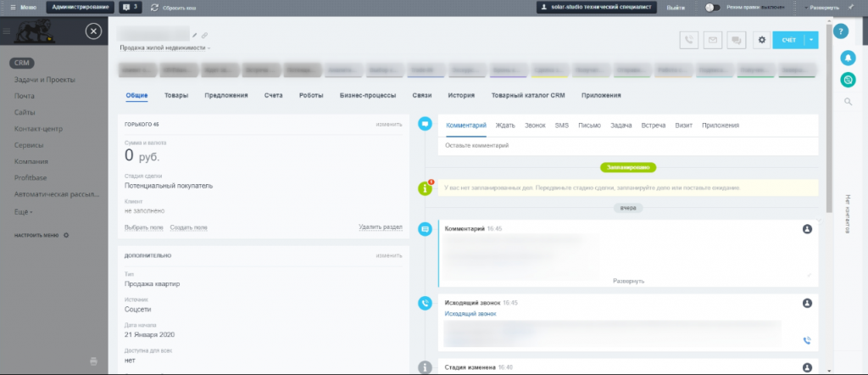Select Письмо timeline tab
868x375 pixels.
590,126
